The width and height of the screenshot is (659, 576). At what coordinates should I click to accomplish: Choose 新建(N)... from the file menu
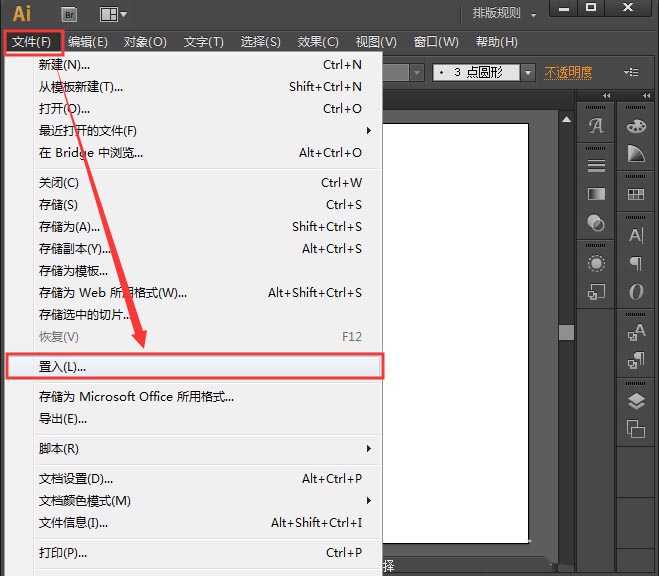click(x=194, y=65)
